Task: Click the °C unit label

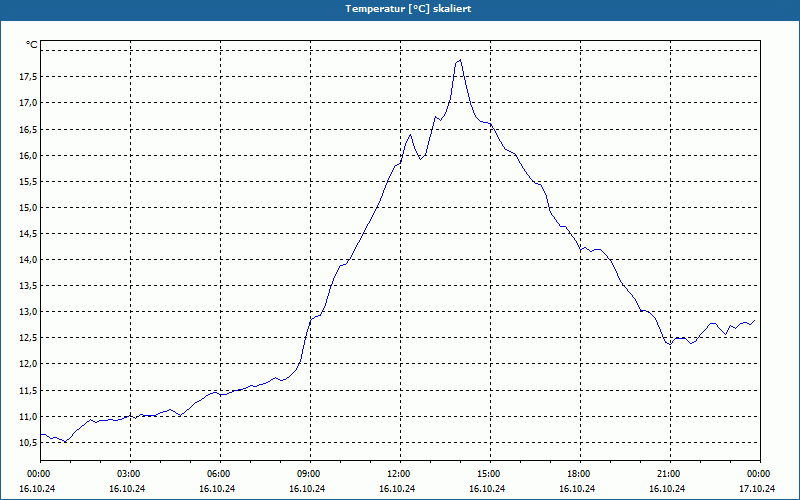Action: tap(32, 45)
